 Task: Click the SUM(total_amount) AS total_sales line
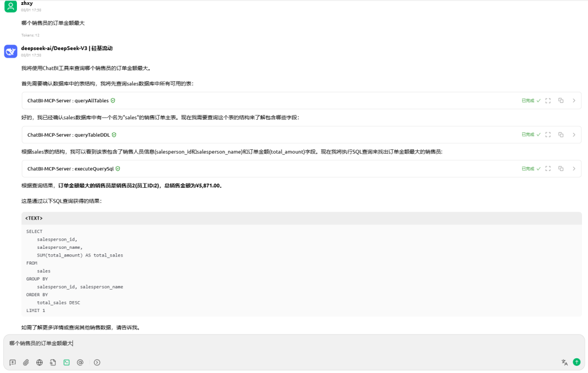tap(80, 255)
